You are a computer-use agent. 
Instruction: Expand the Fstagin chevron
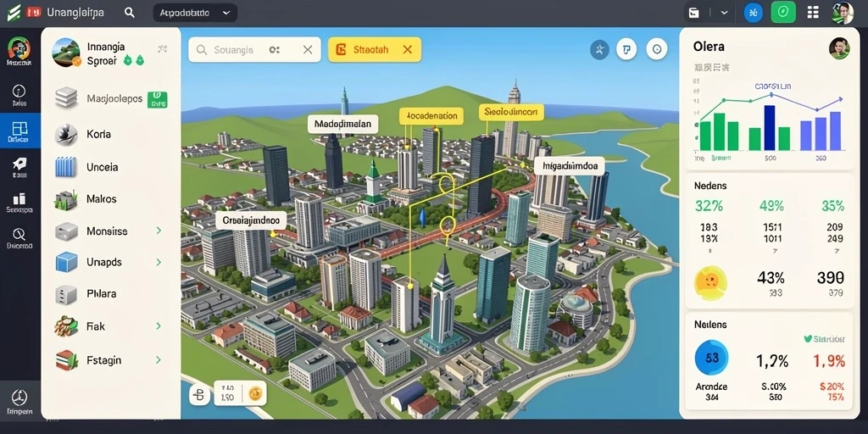pyautogui.click(x=159, y=359)
